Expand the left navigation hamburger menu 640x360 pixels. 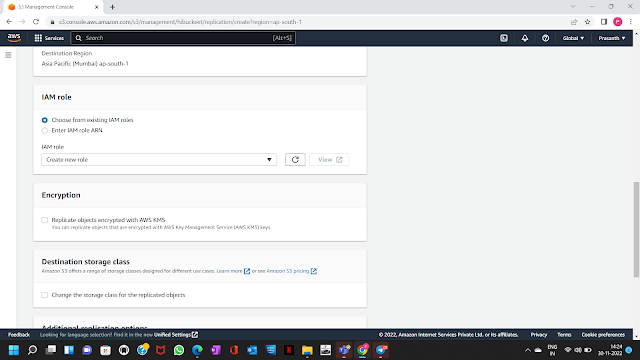click(x=8, y=55)
